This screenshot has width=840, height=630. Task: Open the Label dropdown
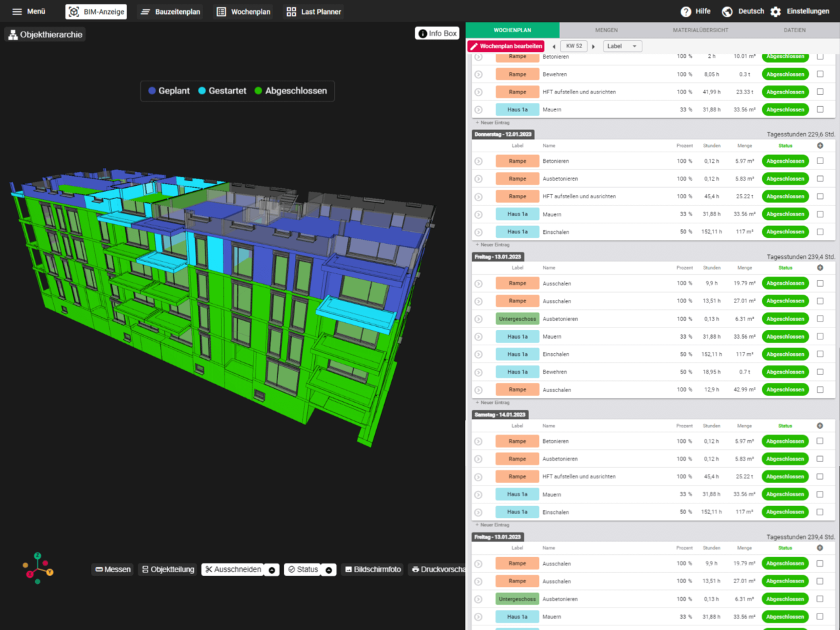(622, 46)
